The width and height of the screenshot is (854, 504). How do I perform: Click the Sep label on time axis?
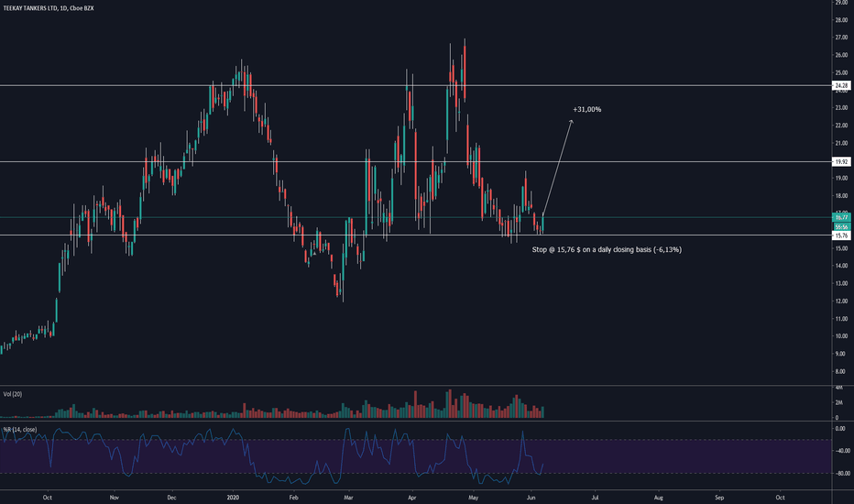tap(719, 498)
